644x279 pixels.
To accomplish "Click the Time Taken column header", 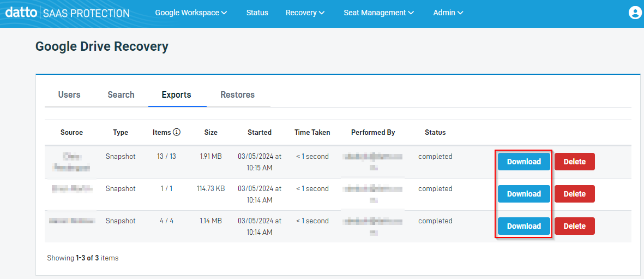I will click(312, 133).
